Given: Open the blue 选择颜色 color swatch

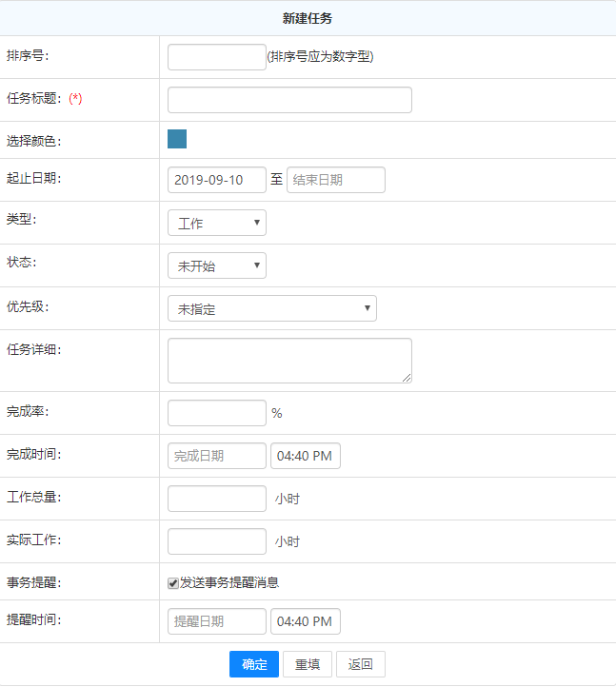Looking at the screenshot, I should pyautogui.click(x=177, y=139).
